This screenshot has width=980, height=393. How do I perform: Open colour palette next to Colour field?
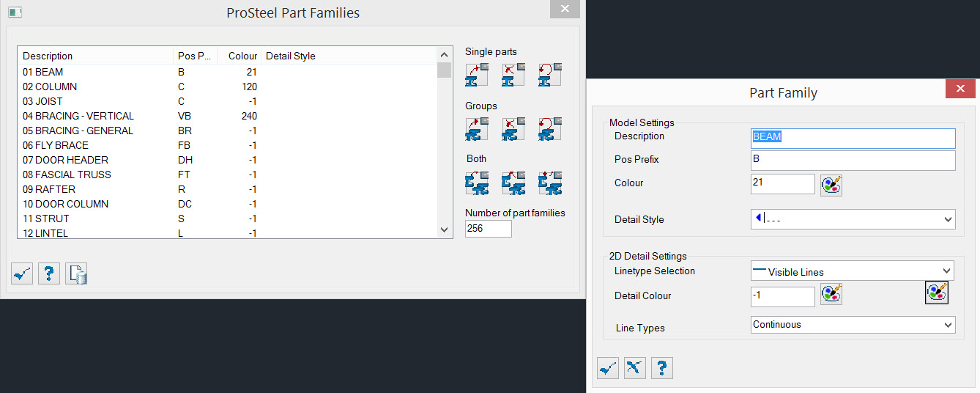[831, 185]
